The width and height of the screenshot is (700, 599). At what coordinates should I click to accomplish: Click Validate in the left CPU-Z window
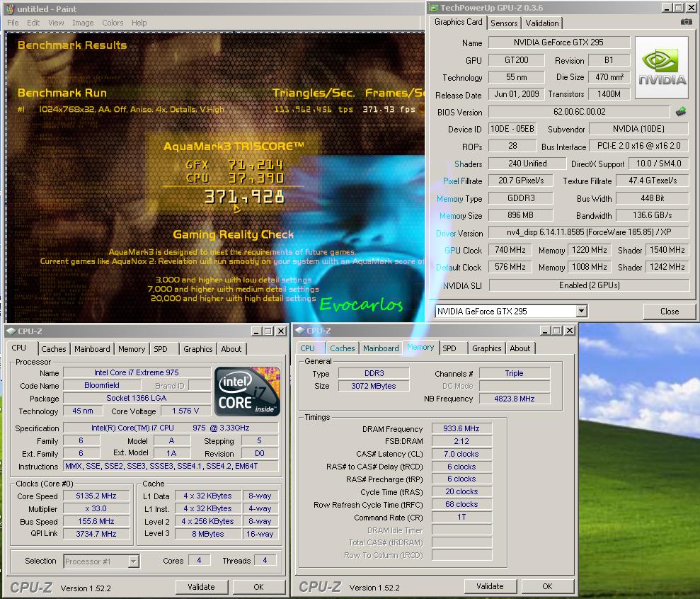point(201,587)
